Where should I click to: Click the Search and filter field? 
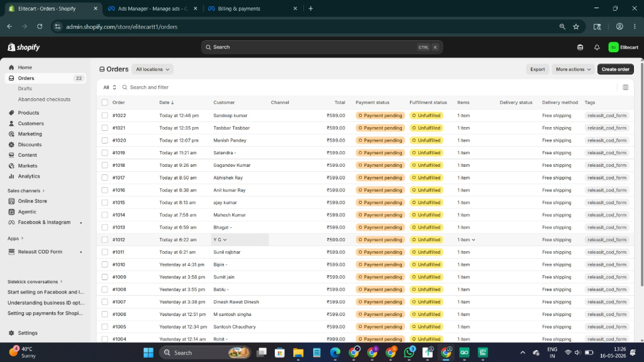367,88
